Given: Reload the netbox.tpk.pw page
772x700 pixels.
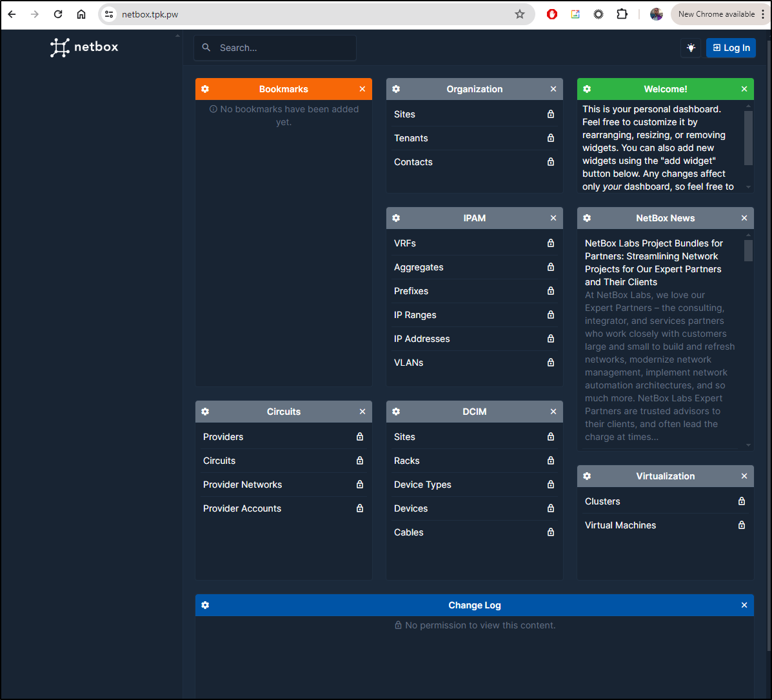Looking at the screenshot, I should 58,14.
